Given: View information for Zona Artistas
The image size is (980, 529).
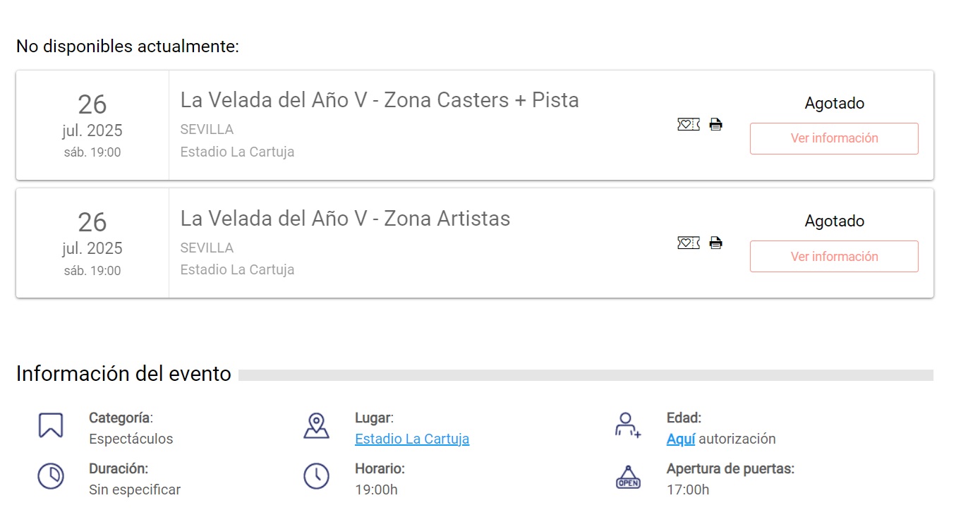Looking at the screenshot, I should click(x=834, y=257).
